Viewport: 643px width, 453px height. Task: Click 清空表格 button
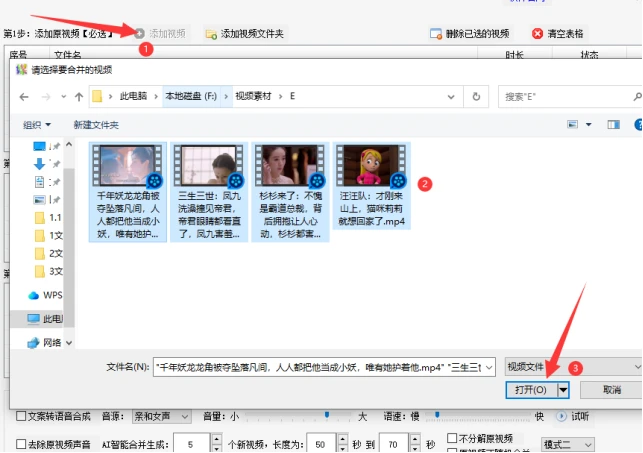558,34
